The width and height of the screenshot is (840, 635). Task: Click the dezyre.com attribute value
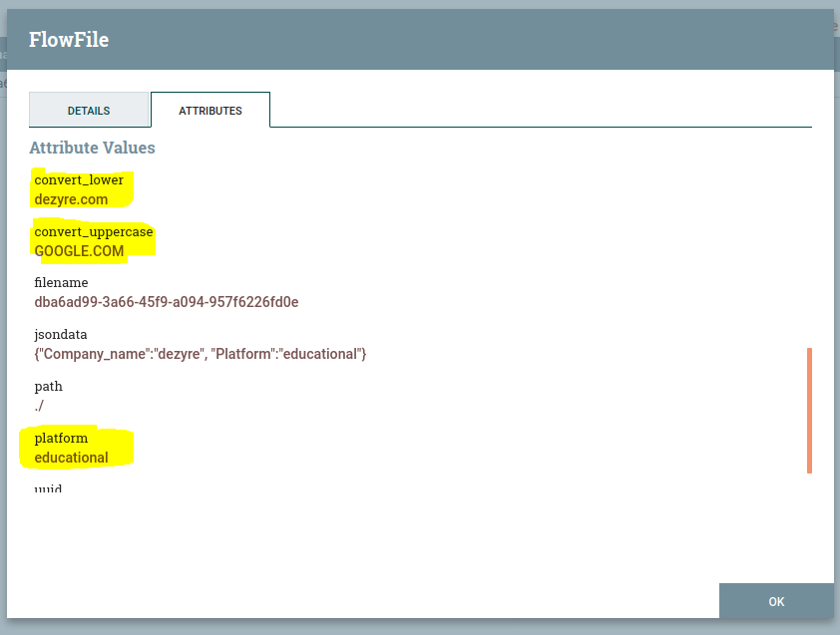[x=71, y=199]
